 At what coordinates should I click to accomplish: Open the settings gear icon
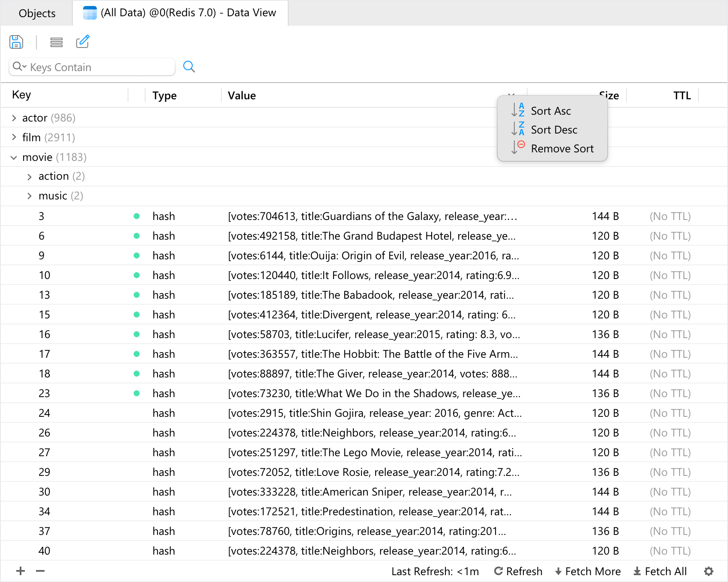pyautogui.click(x=709, y=571)
